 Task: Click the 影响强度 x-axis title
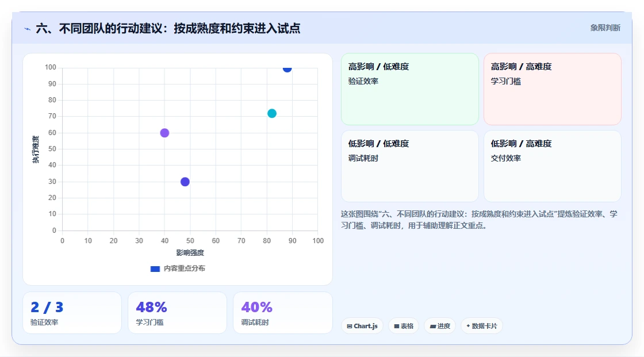190,252
